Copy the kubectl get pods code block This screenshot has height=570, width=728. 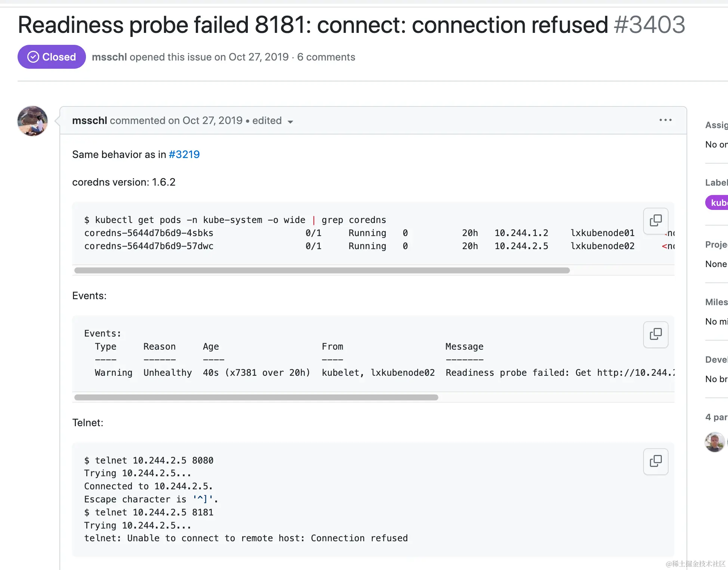point(655,221)
